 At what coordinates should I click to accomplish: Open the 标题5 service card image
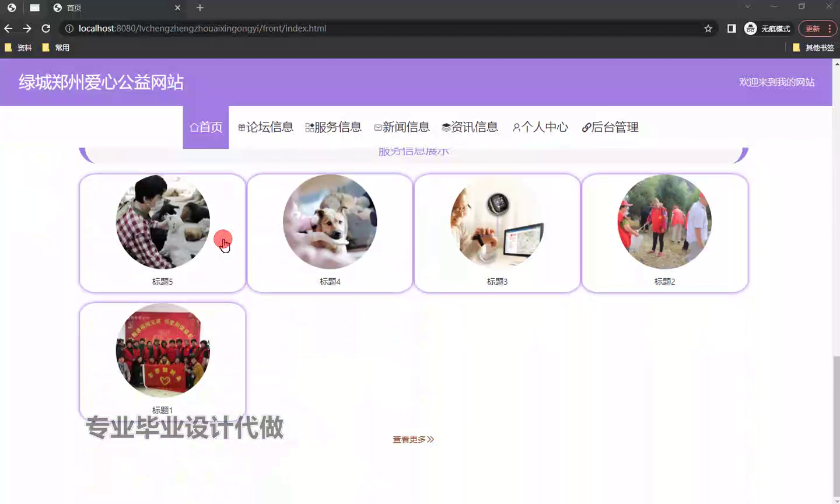163,222
